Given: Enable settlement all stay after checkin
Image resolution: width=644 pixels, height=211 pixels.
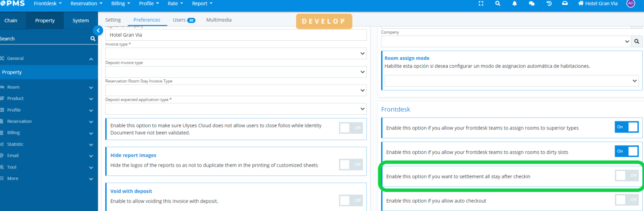Looking at the screenshot, I should [x=627, y=176].
